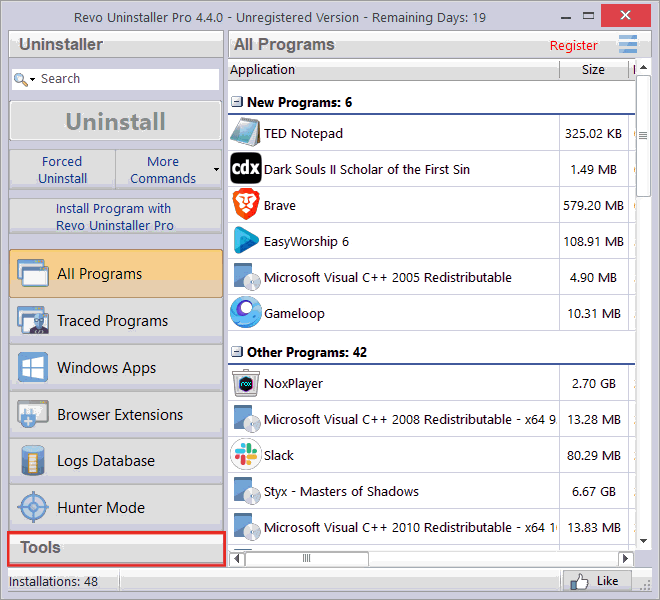Click the 579.20 MB size cell
Image resolution: width=660 pixels, height=600 pixels.
click(593, 205)
